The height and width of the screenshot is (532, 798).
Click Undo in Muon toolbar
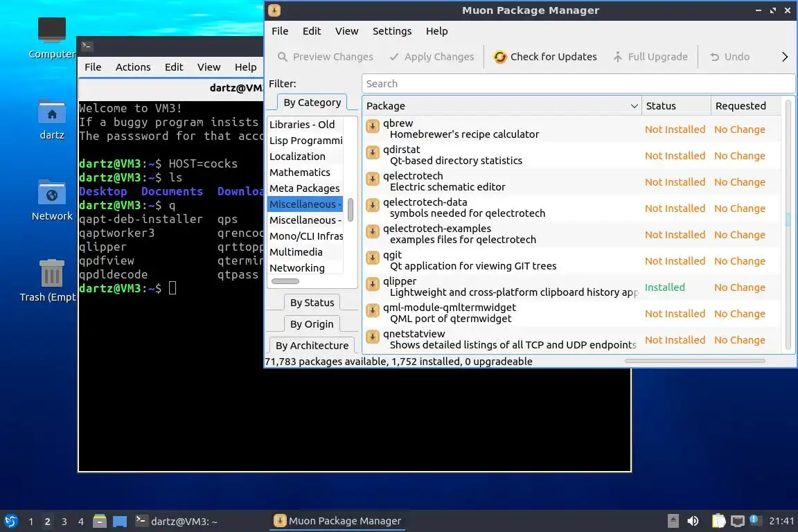[x=730, y=57]
